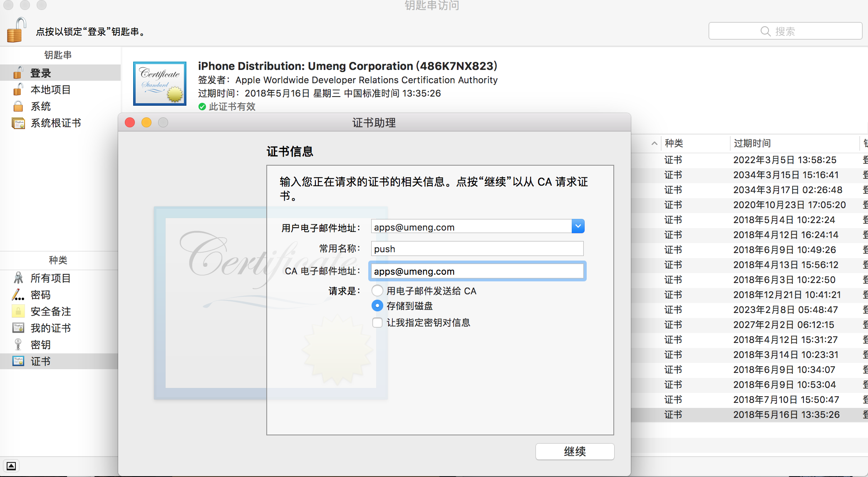Select row expiring 2018年4月12日 16:24:14
The width and height of the screenshot is (868, 477).
[x=749, y=235]
